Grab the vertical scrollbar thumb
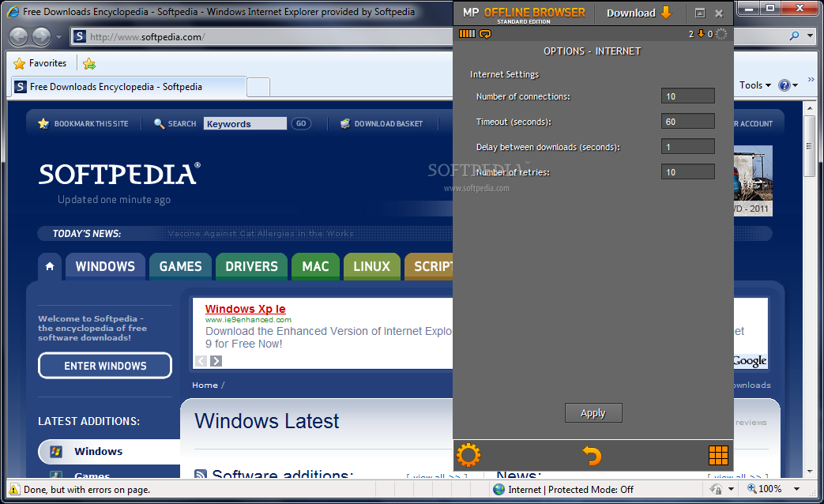824x504 pixels. pyautogui.click(x=810, y=146)
